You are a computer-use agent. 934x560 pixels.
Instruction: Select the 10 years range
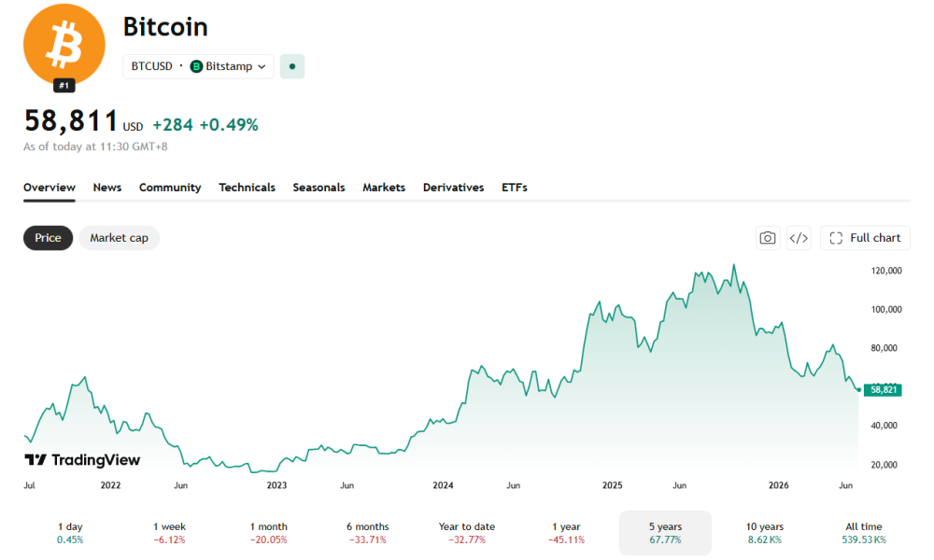[765, 533]
